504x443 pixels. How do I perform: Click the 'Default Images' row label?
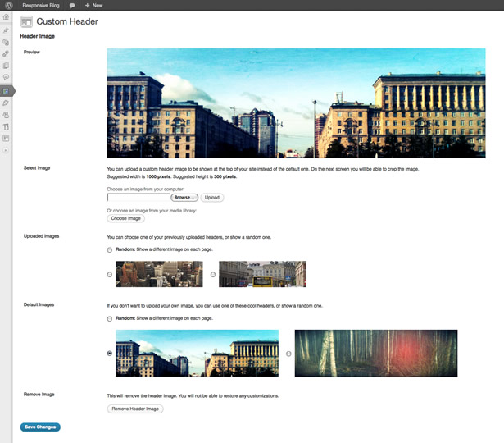[x=39, y=304]
